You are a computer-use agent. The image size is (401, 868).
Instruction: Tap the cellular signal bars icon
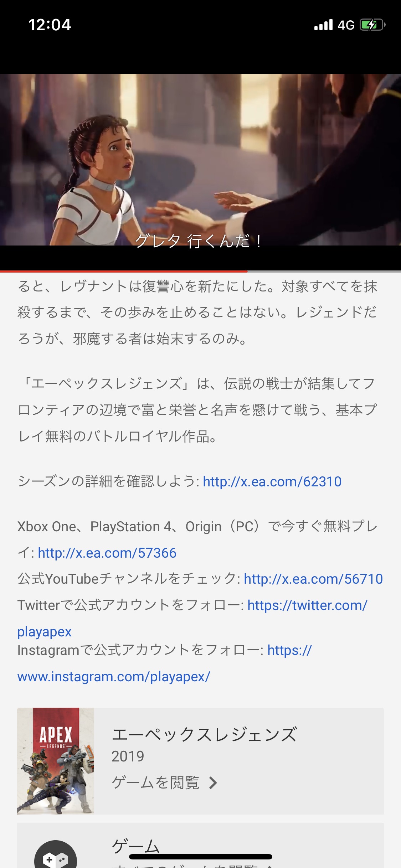(x=323, y=25)
